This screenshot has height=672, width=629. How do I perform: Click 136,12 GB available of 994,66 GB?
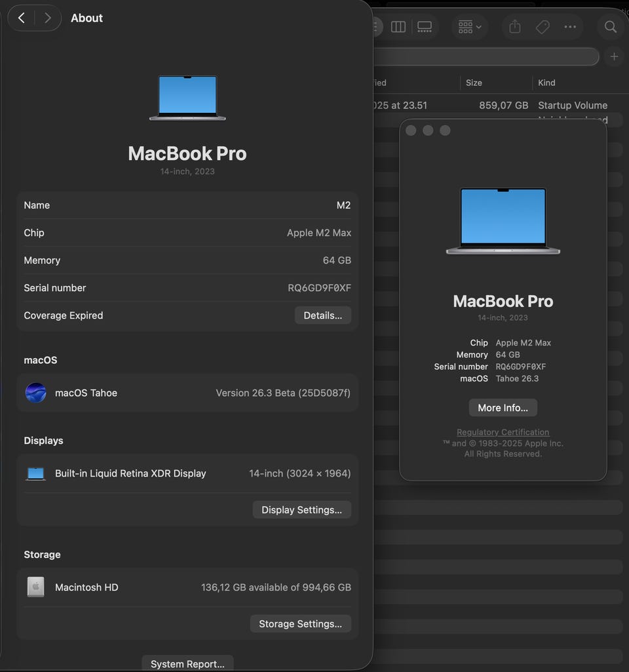276,587
